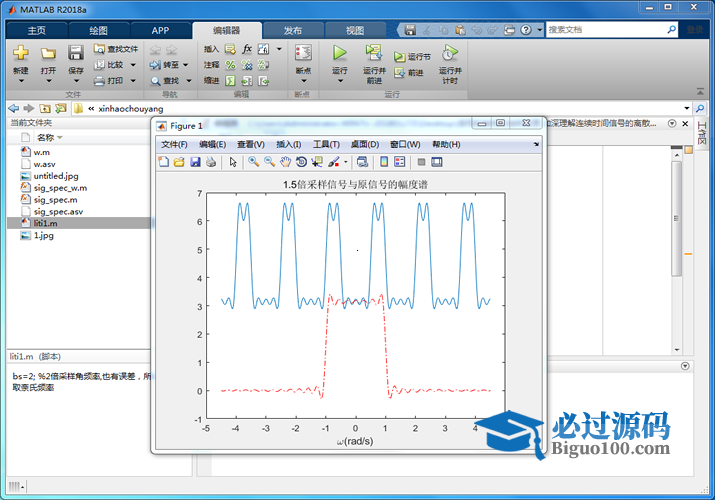The height and width of the screenshot is (500, 715).
Task: Toggle the Edit Plot arrow tool
Action: [233, 162]
